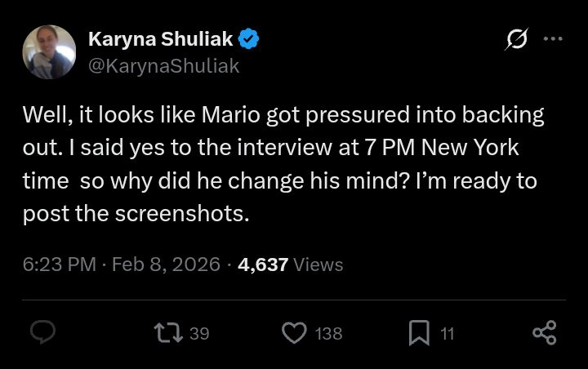Click the word Views beside the count
The width and height of the screenshot is (588, 369).
[318, 265]
